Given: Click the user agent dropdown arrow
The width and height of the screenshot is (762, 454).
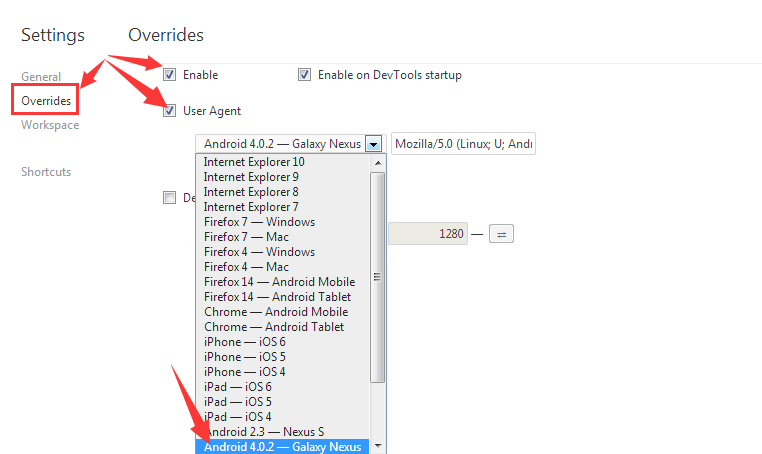Looking at the screenshot, I should (x=373, y=144).
